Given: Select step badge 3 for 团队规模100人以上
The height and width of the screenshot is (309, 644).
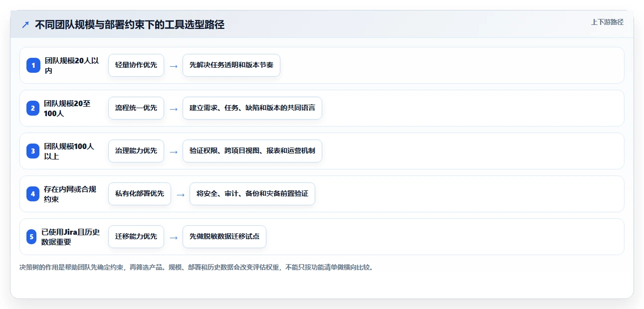Looking at the screenshot, I should (x=33, y=151).
